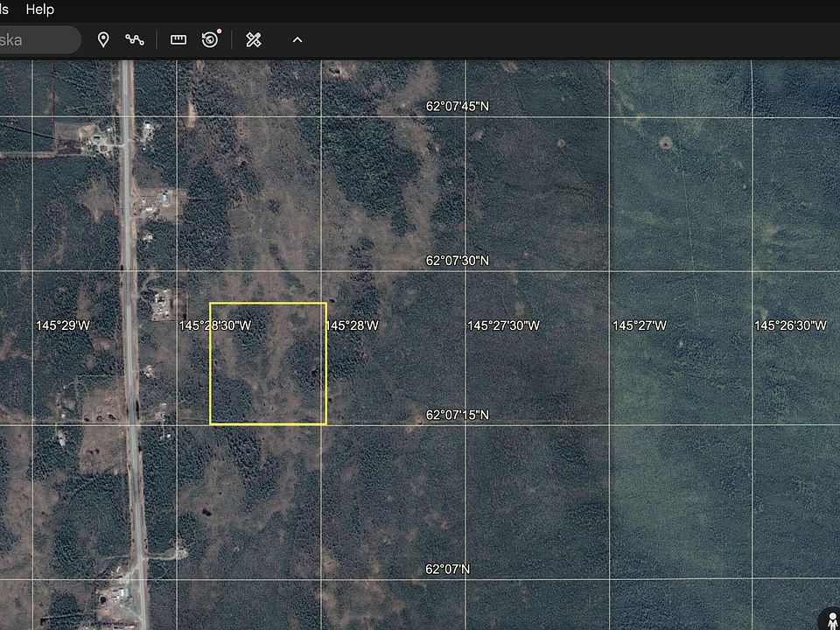Image resolution: width=840 pixels, height=630 pixels.
Task: Pick the Street View pegman icon
Action: 832,621
